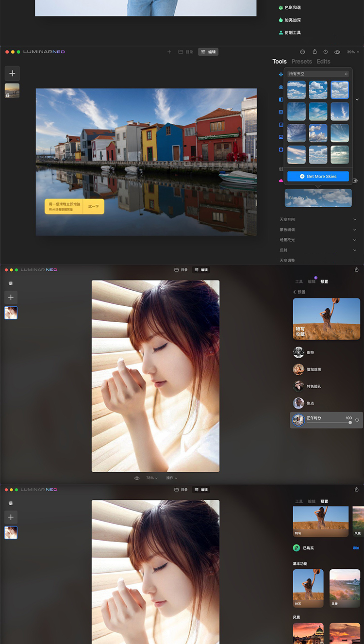Image resolution: width=364 pixels, height=644 pixels.
Task: Select the 仿制工具 clone tool
Action: click(x=292, y=33)
